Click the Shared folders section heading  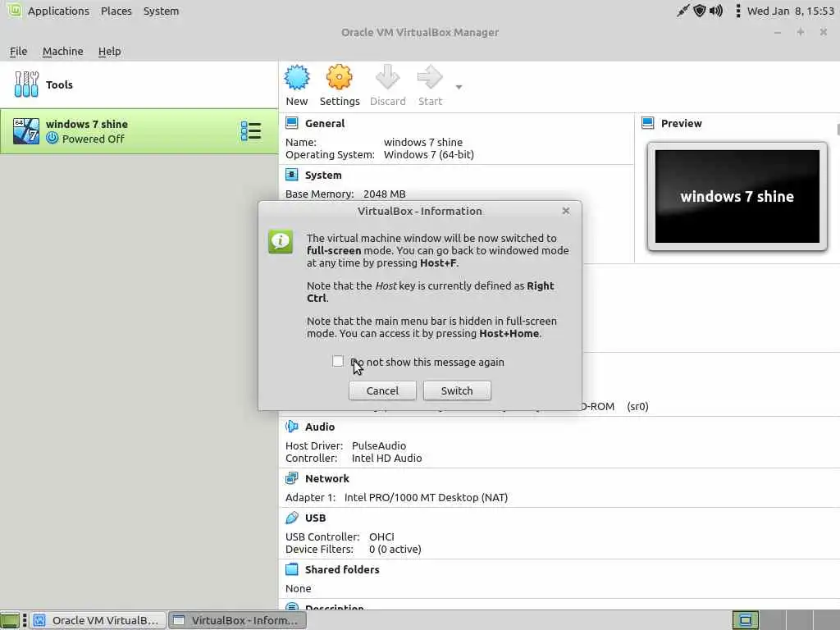tap(342, 569)
